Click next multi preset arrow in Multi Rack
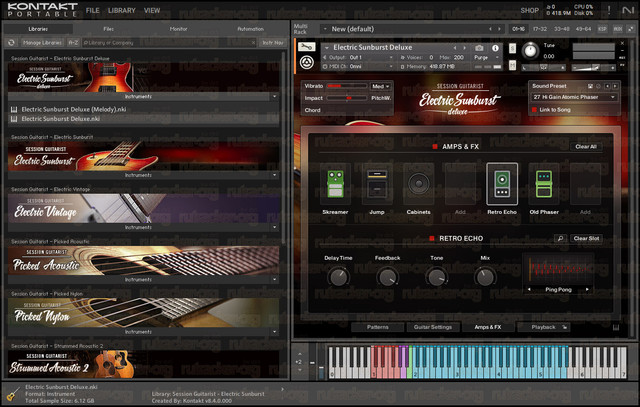 coord(499,29)
